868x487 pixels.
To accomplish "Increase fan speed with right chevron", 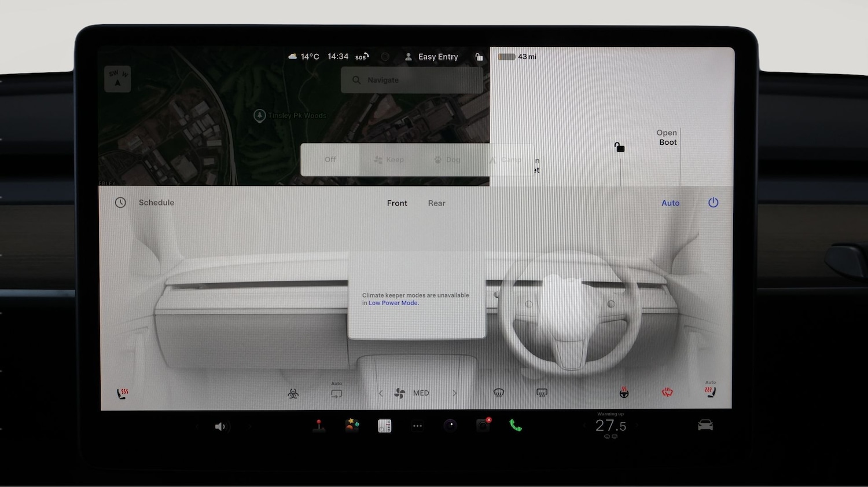I will pos(455,393).
